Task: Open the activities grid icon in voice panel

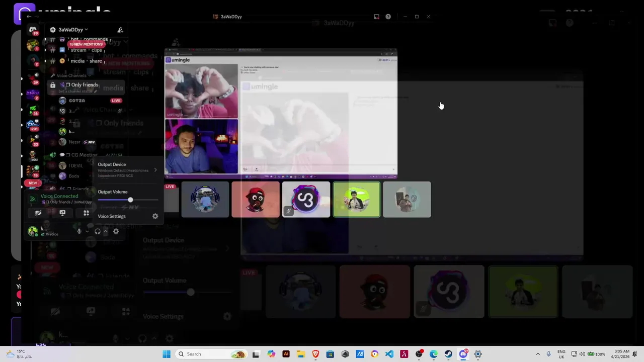Action: pos(86,213)
